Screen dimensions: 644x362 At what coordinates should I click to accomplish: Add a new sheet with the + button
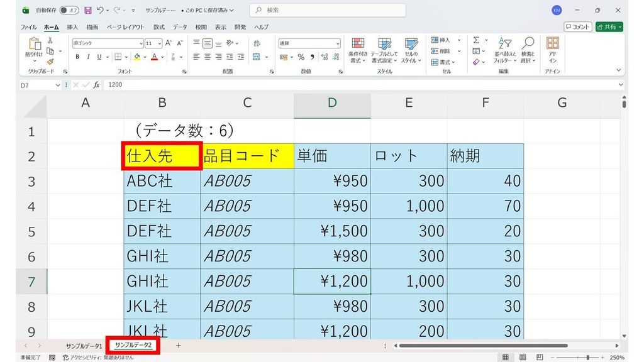coord(178,346)
